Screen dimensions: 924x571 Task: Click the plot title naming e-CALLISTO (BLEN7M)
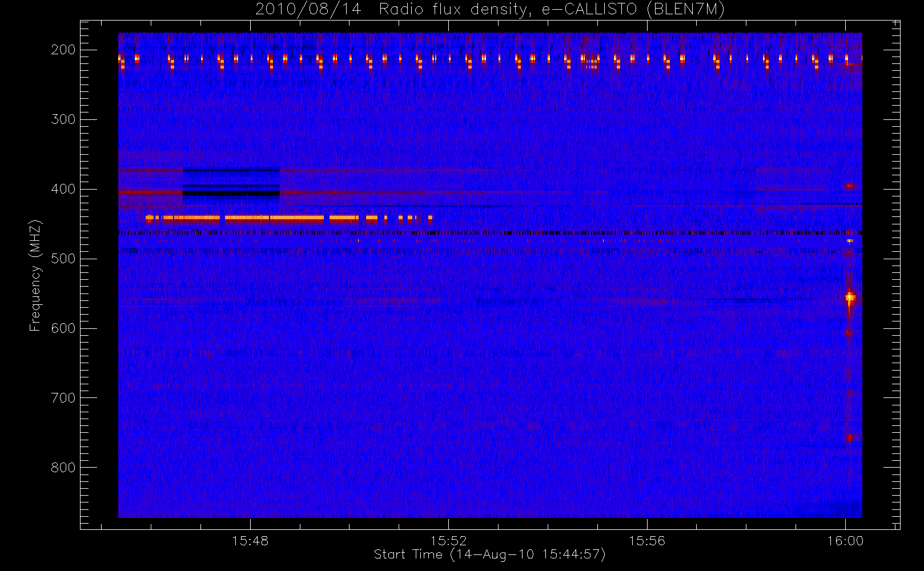click(x=490, y=9)
